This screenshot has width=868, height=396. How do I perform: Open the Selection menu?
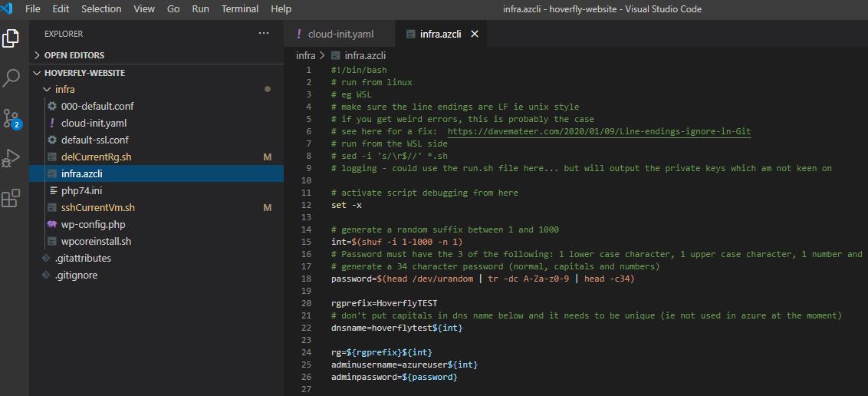click(x=101, y=9)
